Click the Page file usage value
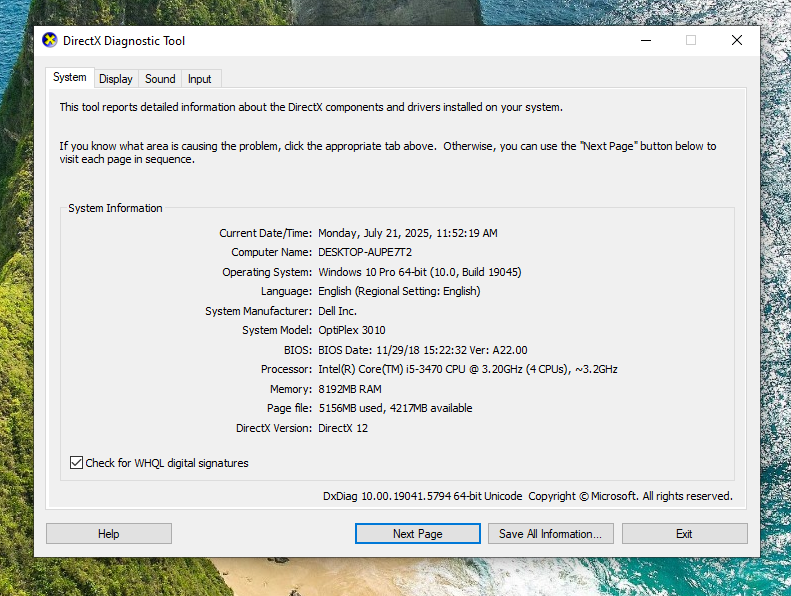Image resolution: width=791 pixels, height=596 pixels. [395, 408]
